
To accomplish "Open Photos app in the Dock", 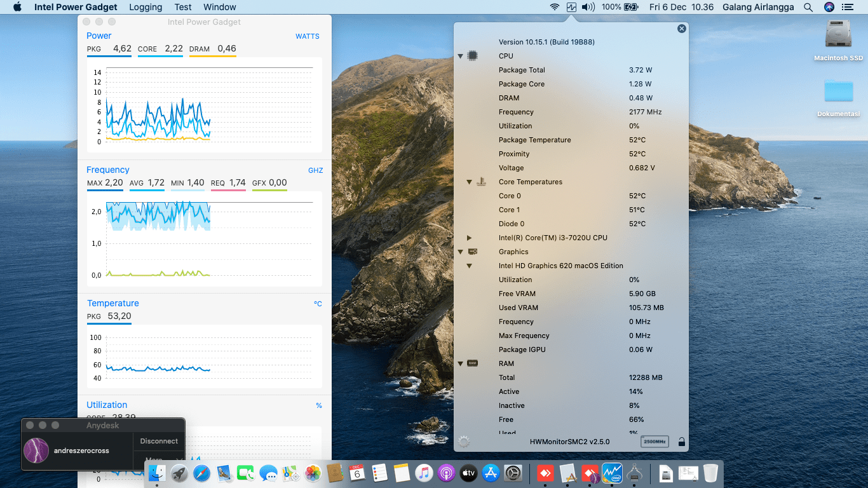I will click(x=313, y=473).
